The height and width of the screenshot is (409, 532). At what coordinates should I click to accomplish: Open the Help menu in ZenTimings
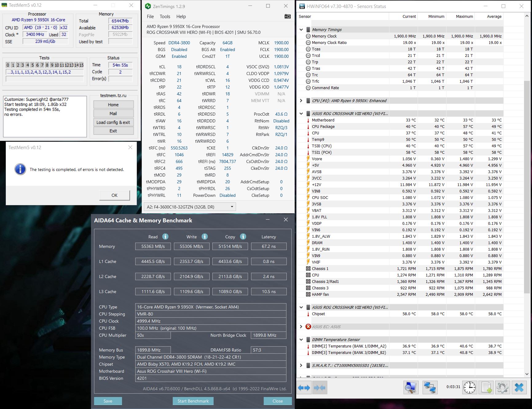tap(181, 17)
